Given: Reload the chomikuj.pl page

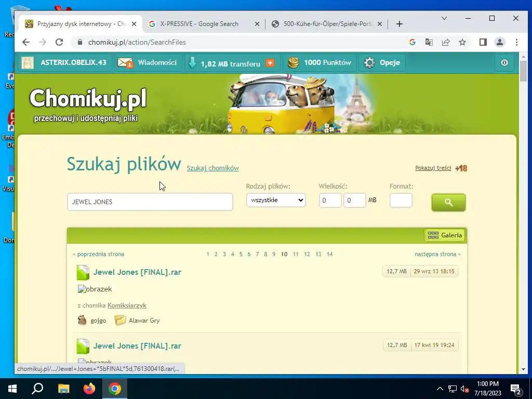Looking at the screenshot, I should point(59,42).
